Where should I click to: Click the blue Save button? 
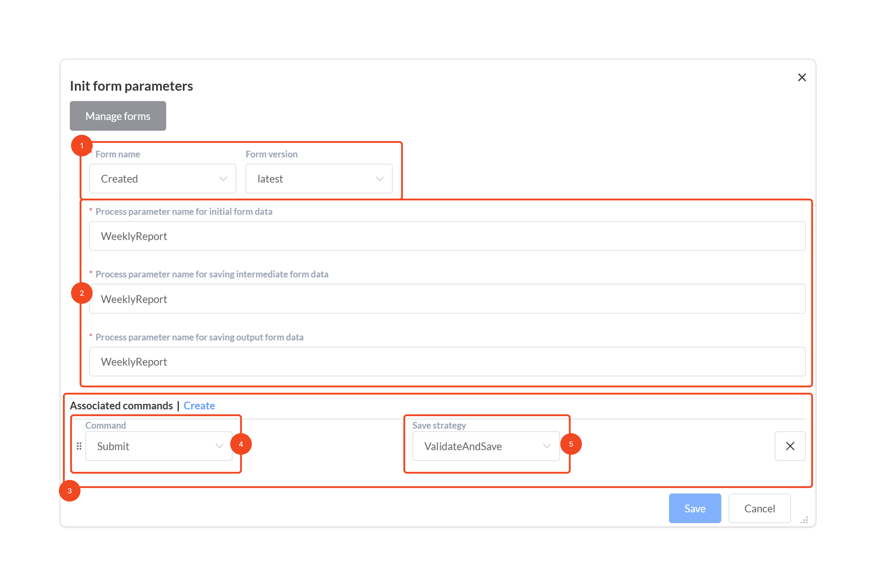coord(694,508)
